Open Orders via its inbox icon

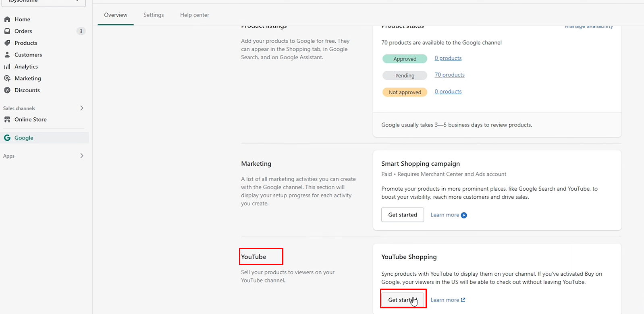(7, 31)
